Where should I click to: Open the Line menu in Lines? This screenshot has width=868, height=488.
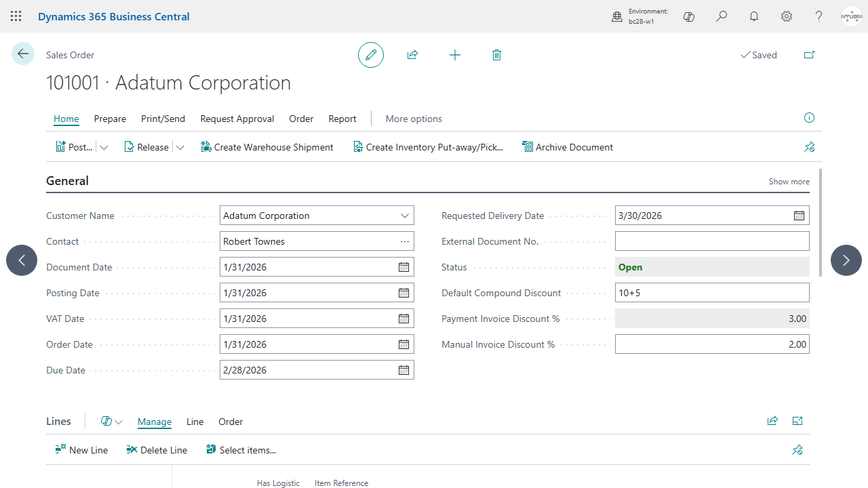[195, 422]
